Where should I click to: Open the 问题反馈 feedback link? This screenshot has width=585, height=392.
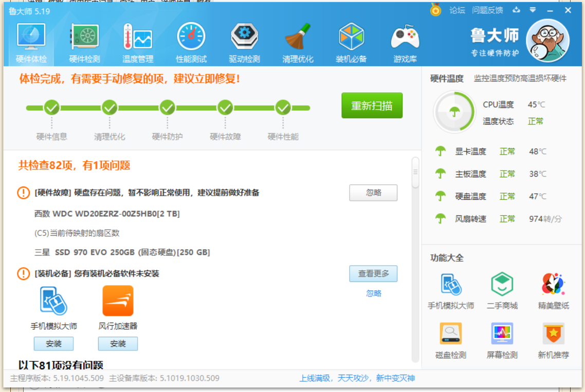point(487,10)
